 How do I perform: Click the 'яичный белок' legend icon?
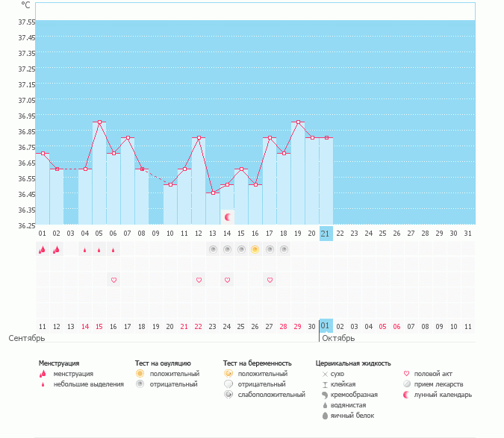point(325,416)
